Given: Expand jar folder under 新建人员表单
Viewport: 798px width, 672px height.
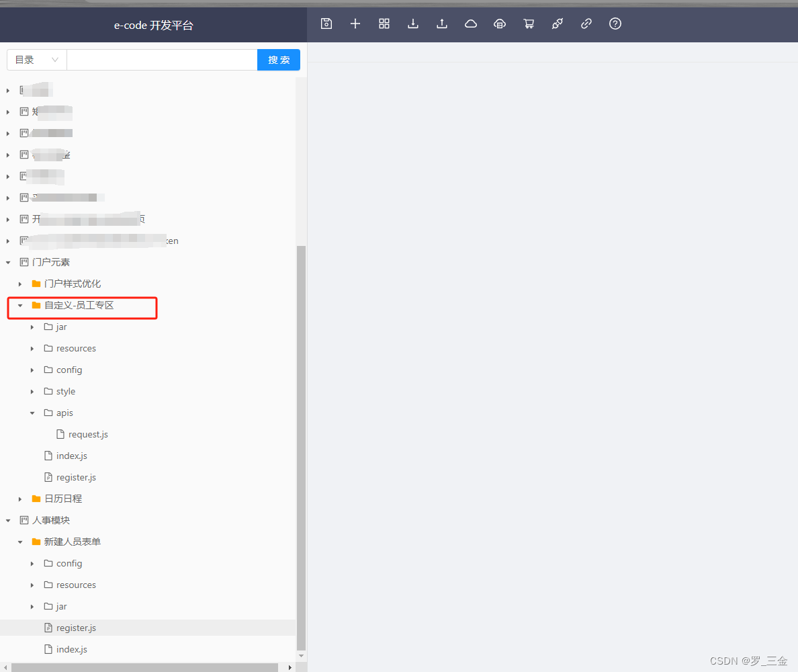Looking at the screenshot, I should (x=32, y=606).
